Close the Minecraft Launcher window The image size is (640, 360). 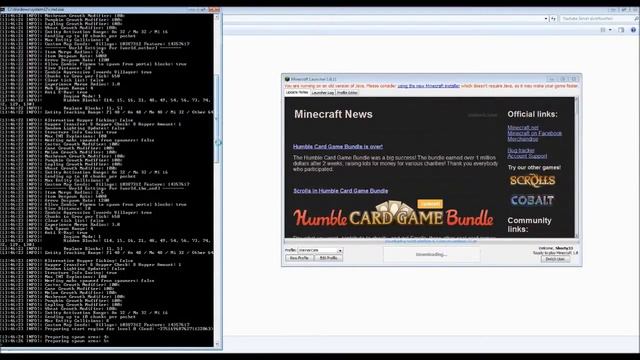pos(574,79)
